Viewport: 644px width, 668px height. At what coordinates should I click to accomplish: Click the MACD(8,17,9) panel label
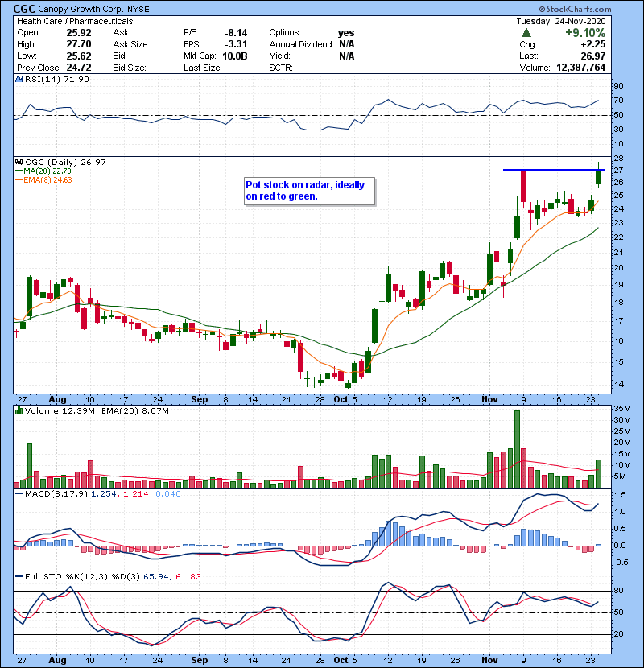[56, 494]
